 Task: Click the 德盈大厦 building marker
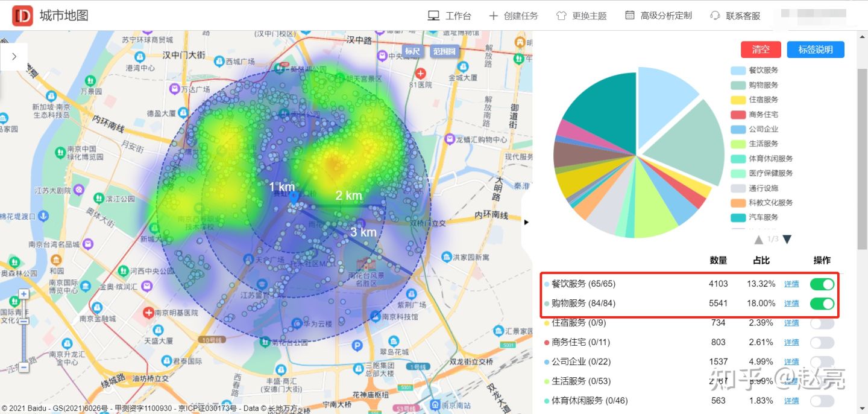tap(184, 112)
